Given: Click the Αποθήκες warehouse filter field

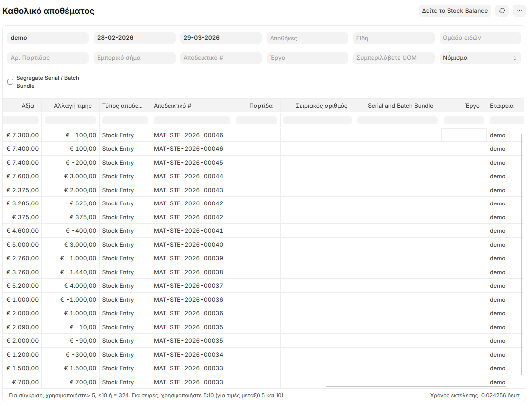Looking at the screenshot, I should click(307, 38).
